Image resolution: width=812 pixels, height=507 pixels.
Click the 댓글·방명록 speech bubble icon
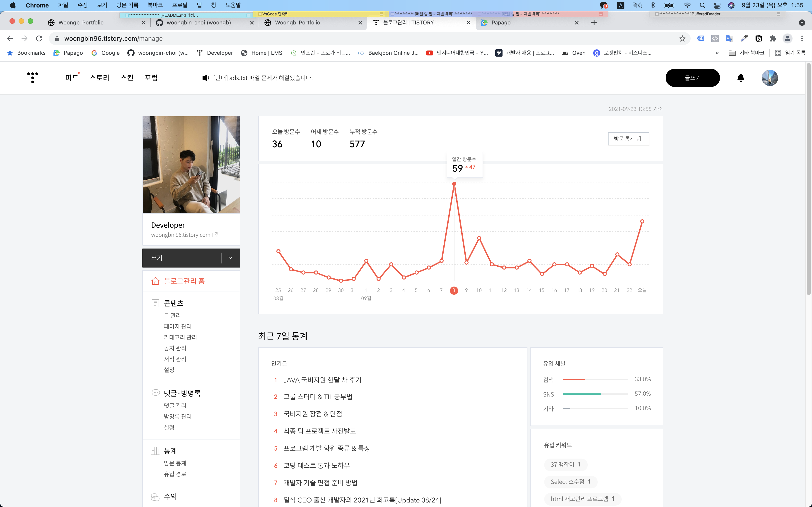(x=155, y=393)
